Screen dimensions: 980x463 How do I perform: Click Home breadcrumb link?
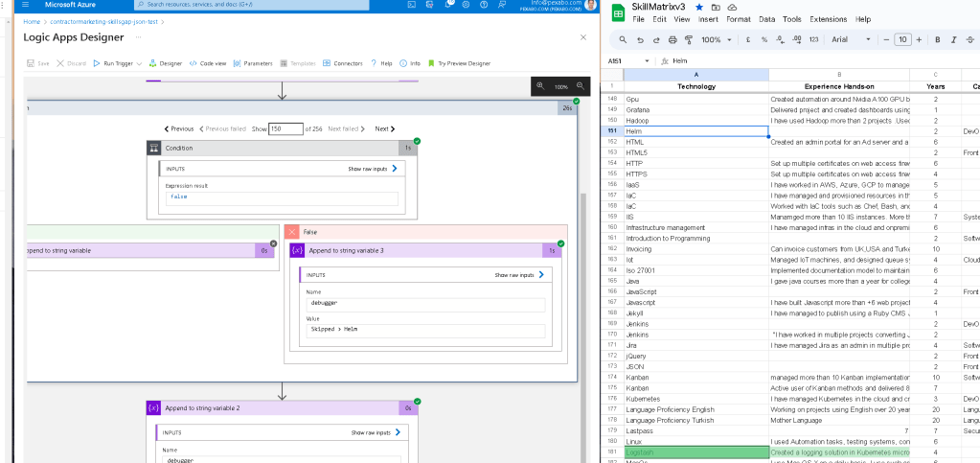coord(32,22)
